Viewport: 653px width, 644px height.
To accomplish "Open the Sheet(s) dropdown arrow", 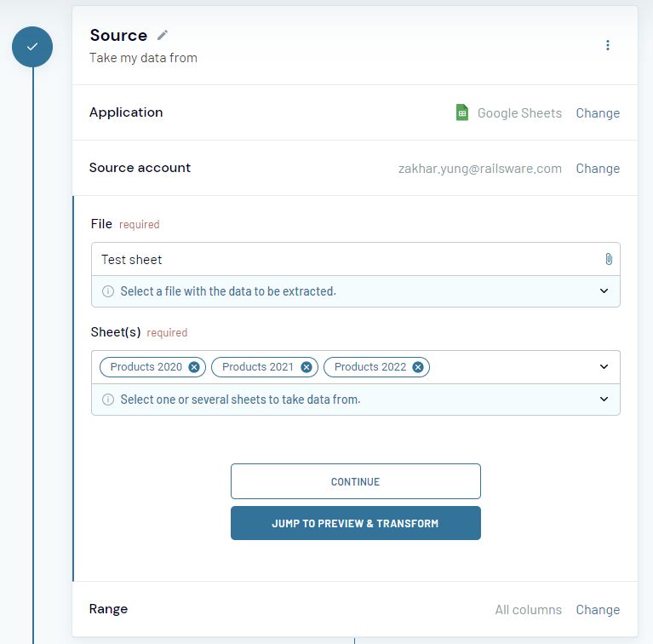I will pyautogui.click(x=604, y=366).
